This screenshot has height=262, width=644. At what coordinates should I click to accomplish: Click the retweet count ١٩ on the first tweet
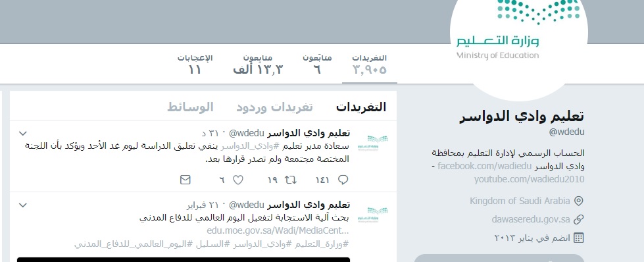[273, 180]
